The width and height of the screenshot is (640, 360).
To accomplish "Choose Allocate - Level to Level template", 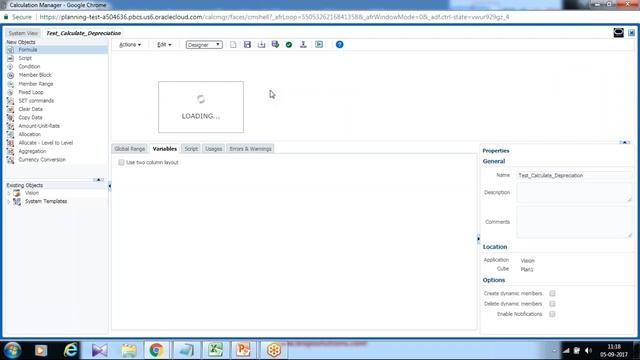I will coord(45,143).
